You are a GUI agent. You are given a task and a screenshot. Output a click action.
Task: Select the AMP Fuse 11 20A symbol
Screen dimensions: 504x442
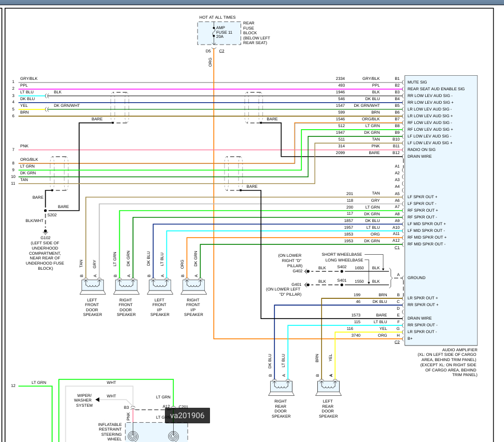[214, 33]
